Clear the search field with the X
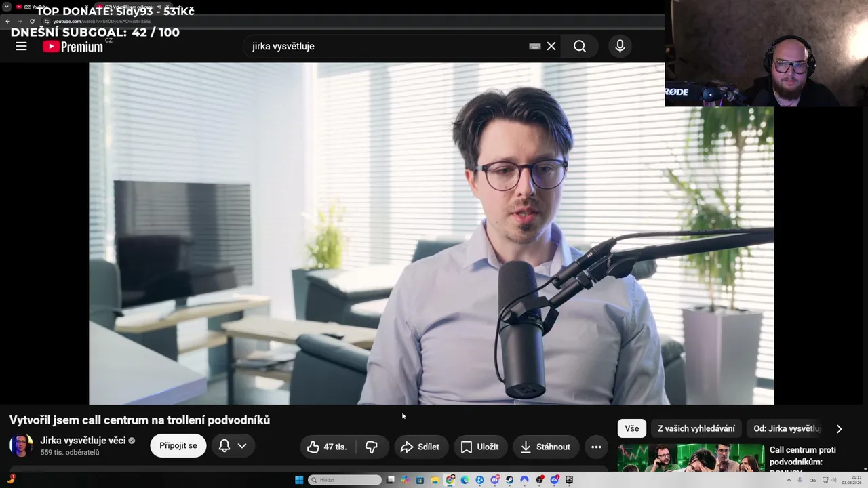The height and width of the screenshot is (488, 868). 551,46
